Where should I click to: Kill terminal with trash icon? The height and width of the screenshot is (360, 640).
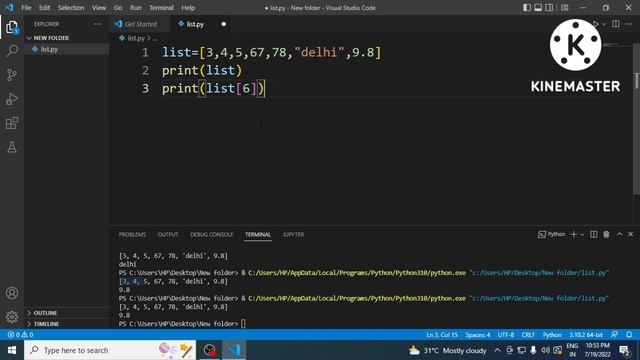pyautogui.click(x=606, y=234)
